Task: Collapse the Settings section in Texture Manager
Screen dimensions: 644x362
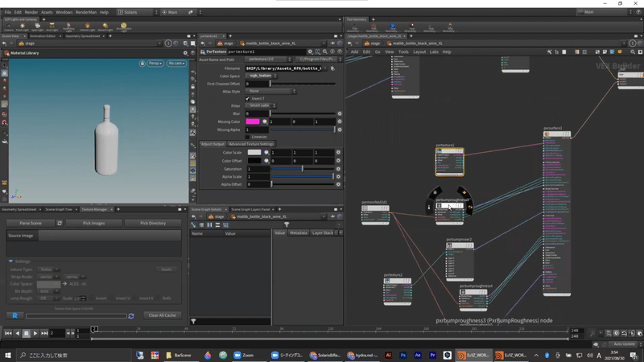Action: pyautogui.click(x=11, y=261)
